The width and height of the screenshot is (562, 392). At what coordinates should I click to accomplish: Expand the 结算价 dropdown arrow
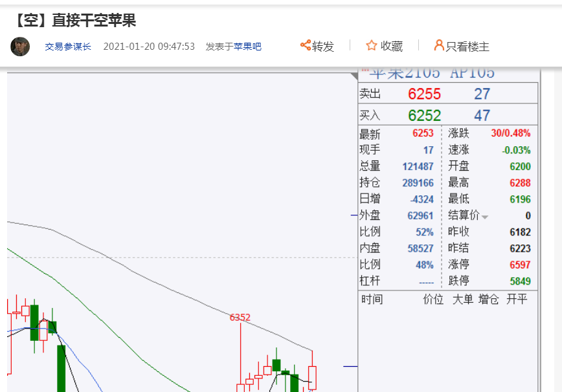484,217
